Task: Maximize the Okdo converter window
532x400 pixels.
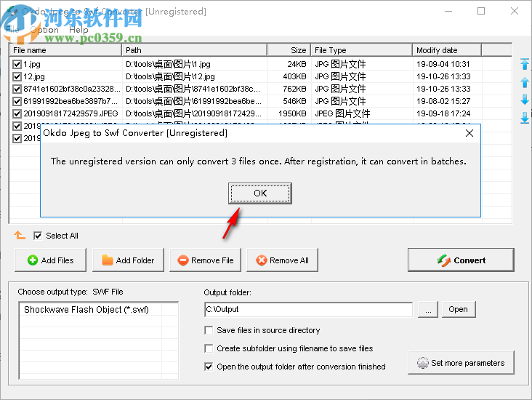Action: pos(481,11)
